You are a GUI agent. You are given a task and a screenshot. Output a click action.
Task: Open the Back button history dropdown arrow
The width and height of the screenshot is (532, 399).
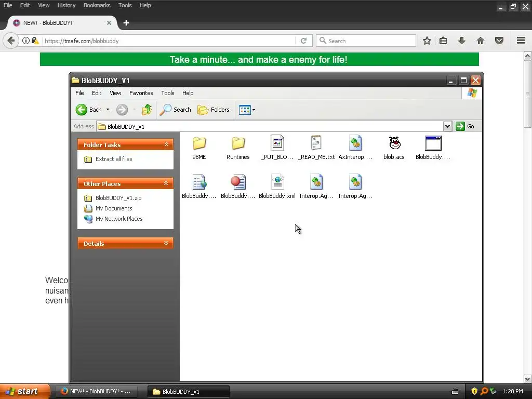[108, 110]
